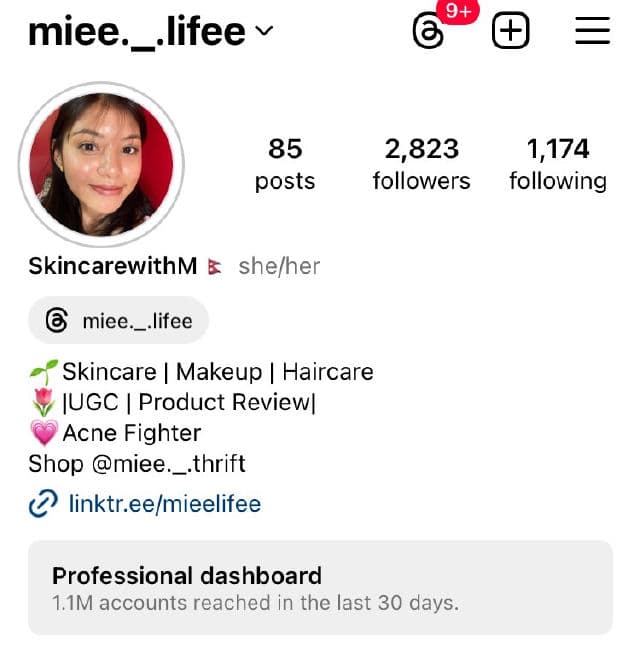Viewport: 640px width, 645px height.
Task: Open the 2,823 followers list
Action: pyautogui.click(x=422, y=165)
